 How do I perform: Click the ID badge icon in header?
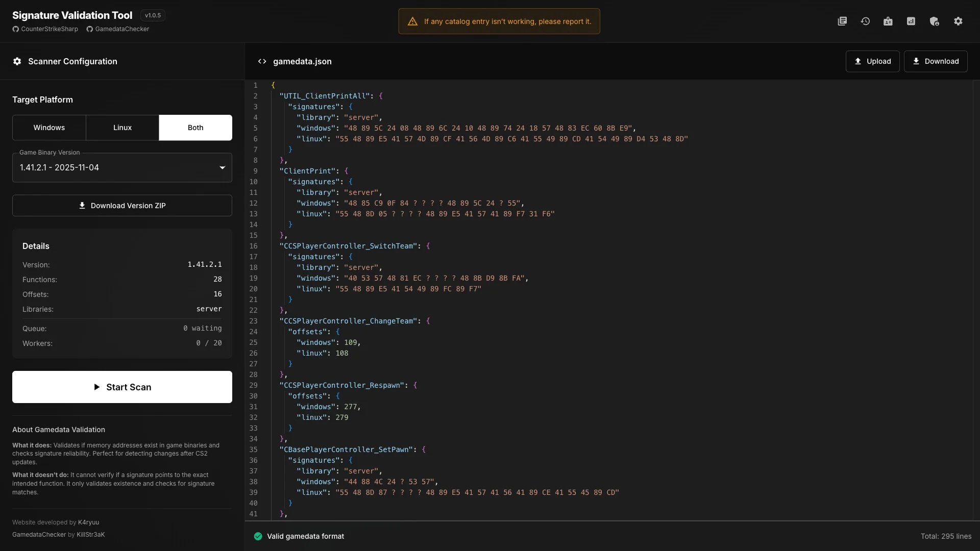(x=888, y=21)
